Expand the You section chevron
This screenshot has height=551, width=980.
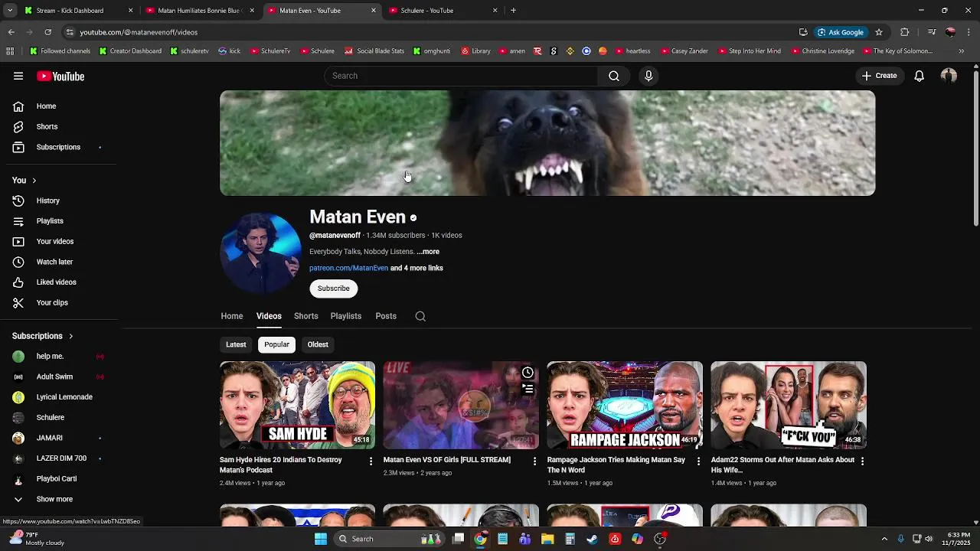tap(34, 181)
